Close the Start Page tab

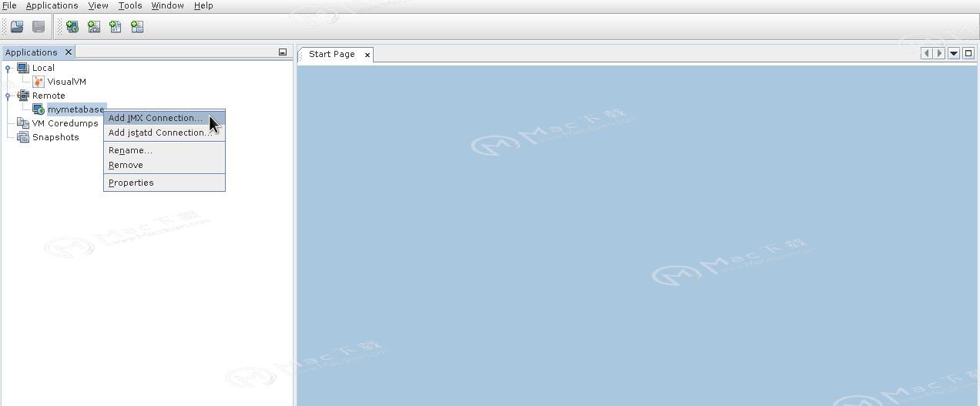[367, 55]
